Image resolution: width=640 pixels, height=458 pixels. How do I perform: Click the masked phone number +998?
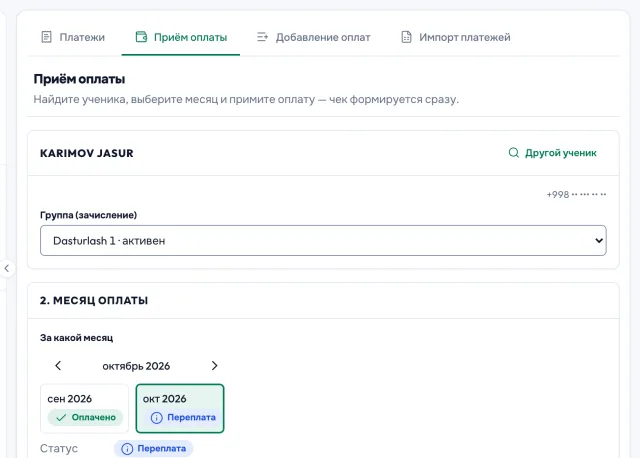[x=576, y=194]
